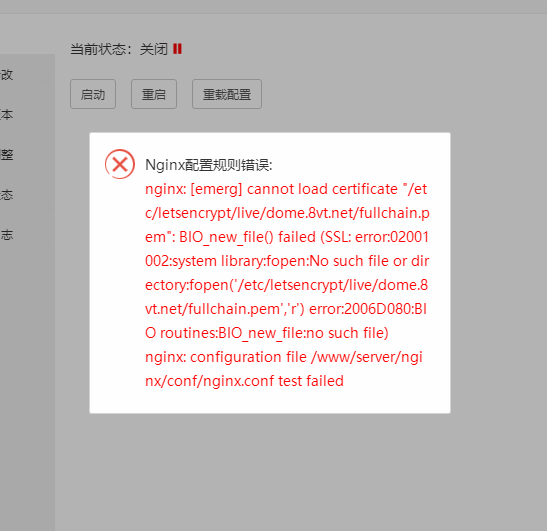Click the 重启 (Restart) button
Image resolution: width=547 pixels, height=531 pixels.
(154, 94)
